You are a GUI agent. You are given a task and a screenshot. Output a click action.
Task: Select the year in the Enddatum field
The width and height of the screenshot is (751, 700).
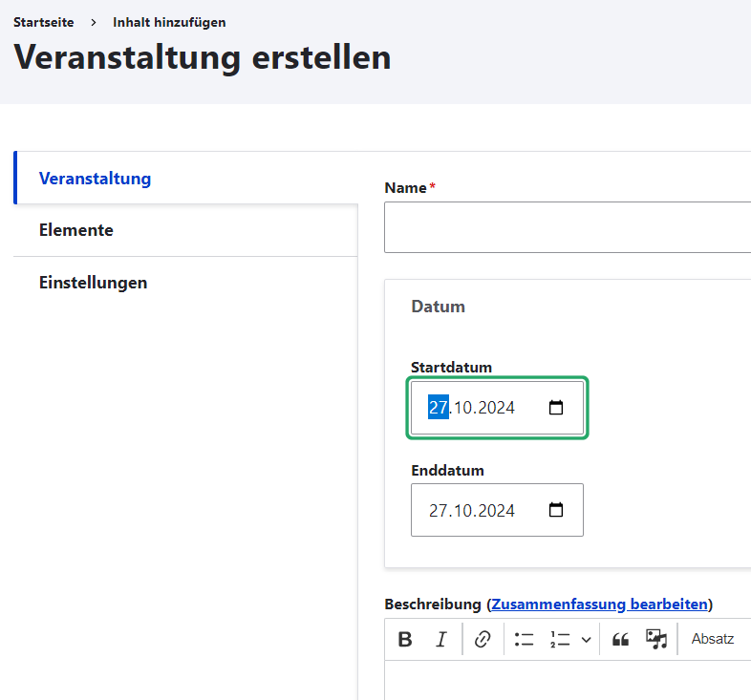pyautogui.click(x=497, y=511)
